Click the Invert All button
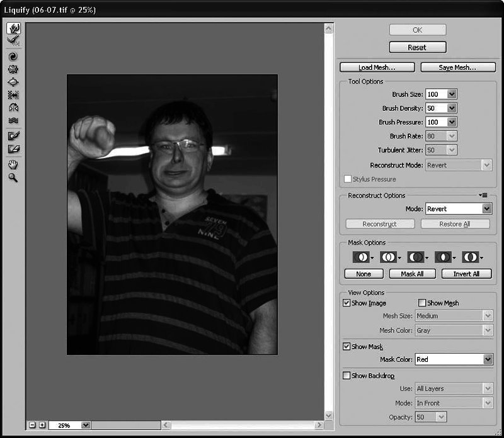This screenshot has width=504, height=438. tap(467, 274)
